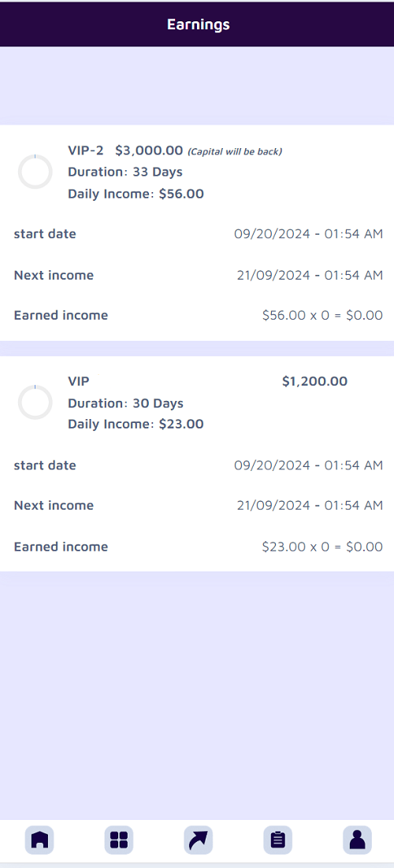Select the clipboard icon in bottom navigation
394x868 pixels.
point(277,840)
